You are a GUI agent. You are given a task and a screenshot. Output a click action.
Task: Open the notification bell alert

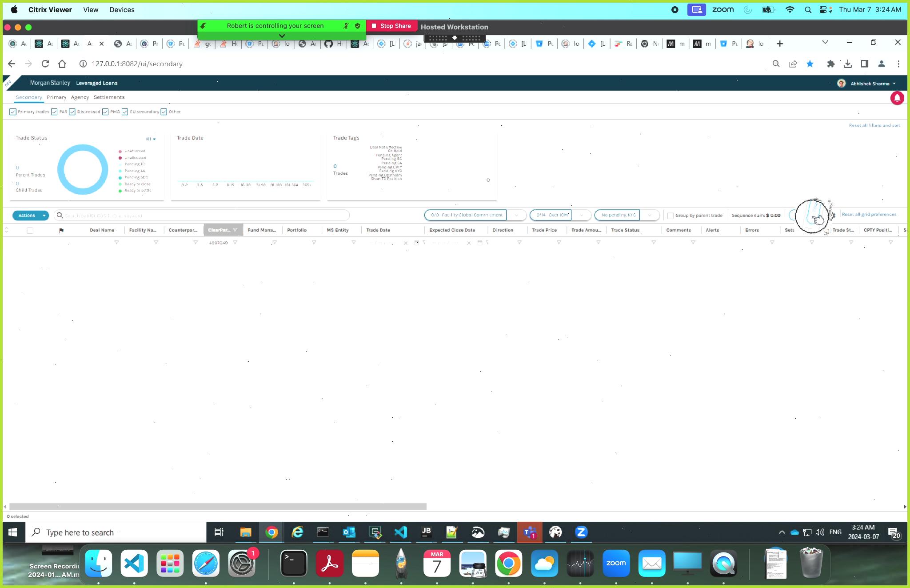pos(897,98)
